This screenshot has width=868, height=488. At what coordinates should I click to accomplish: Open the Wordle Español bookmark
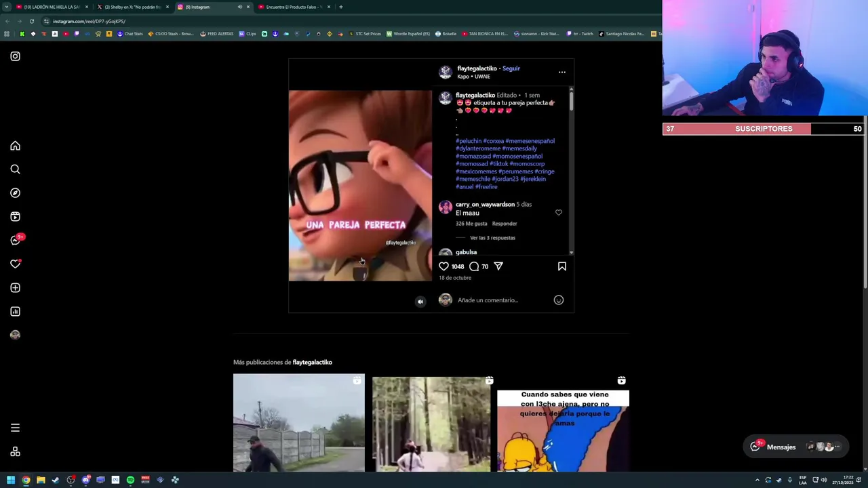coord(408,33)
